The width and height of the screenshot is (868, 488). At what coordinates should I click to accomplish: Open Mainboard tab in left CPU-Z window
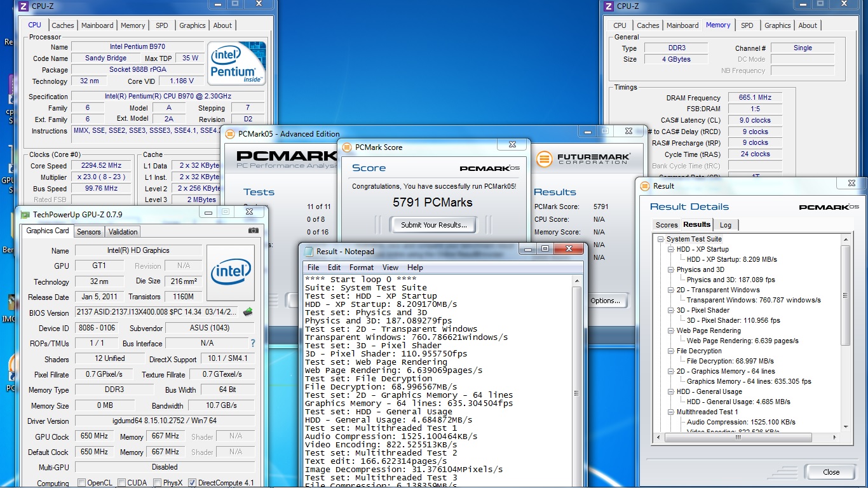(98, 25)
